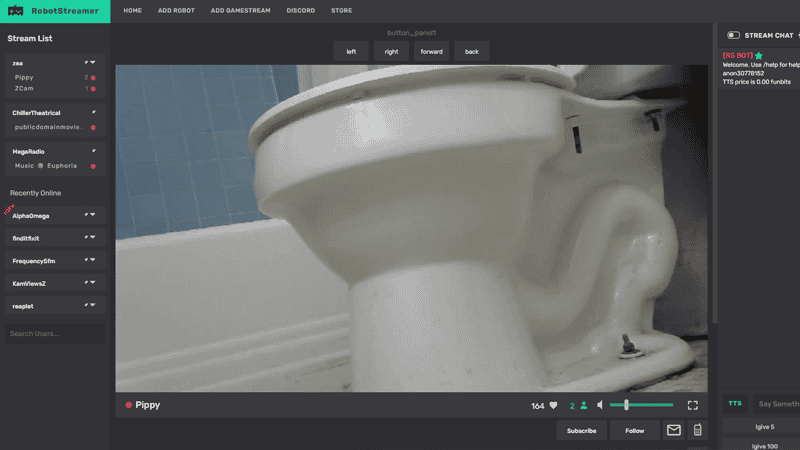Screen dimensions: 800x450
Task: Open ADD GAMESTREAM menu item
Action: [x=240, y=11]
